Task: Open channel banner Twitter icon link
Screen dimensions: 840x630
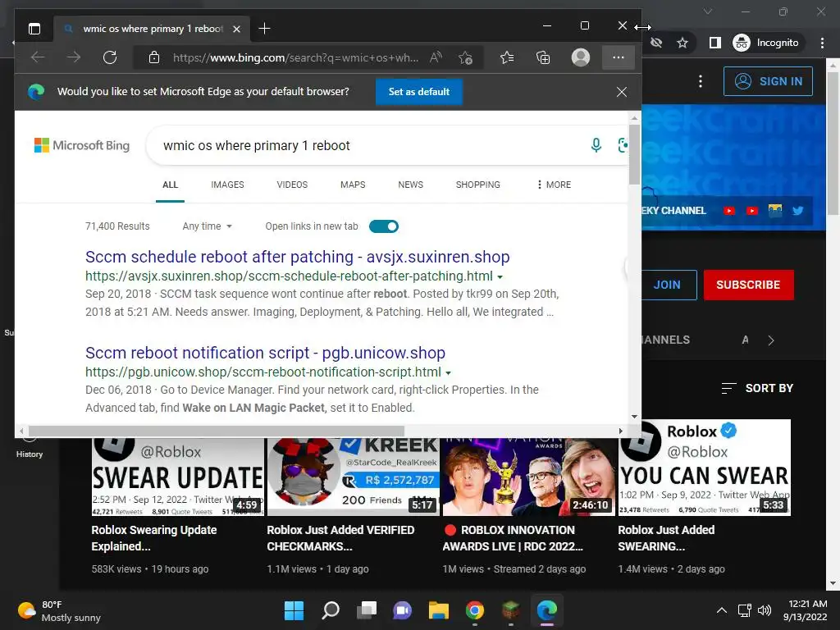Action: point(797,211)
